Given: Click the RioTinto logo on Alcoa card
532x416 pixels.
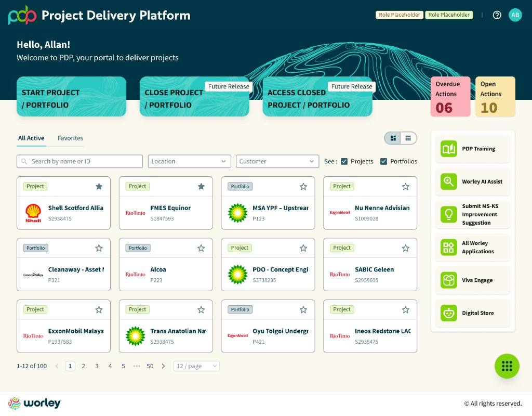Looking at the screenshot, I should [x=136, y=275].
